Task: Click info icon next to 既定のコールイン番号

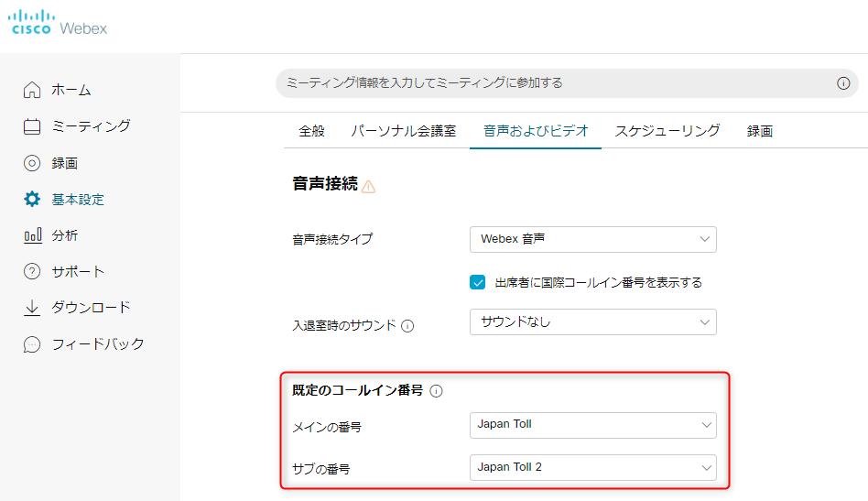Action: (x=436, y=391)
